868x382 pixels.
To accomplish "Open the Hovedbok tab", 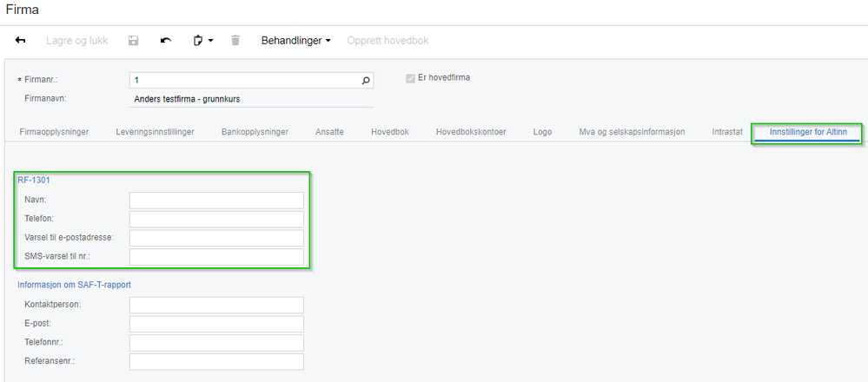I will click(x=390, y=132).
